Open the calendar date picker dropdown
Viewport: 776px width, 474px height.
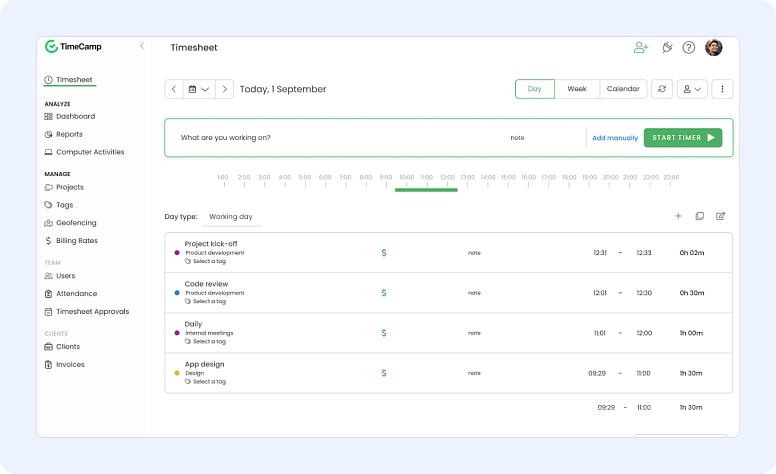(199, 89)
